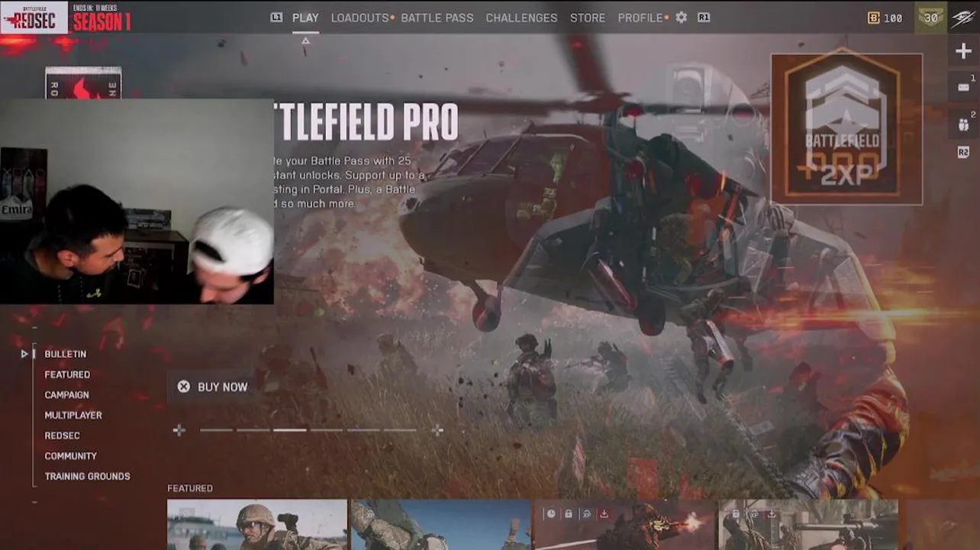The width and height of the screenshot is (980, 550).
Task: Click the FEATURED section heading
Action: [x=190, y=488]
